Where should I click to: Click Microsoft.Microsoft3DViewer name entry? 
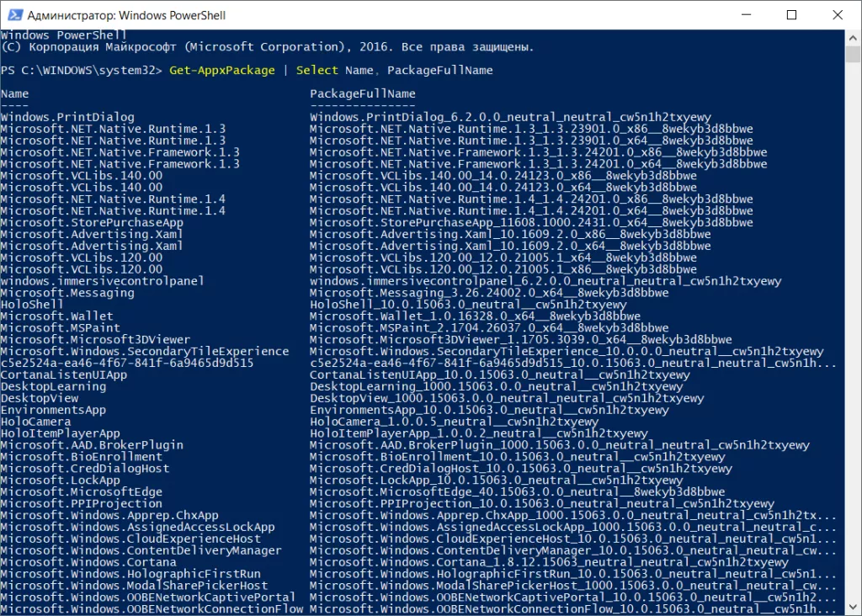point(96,340)
